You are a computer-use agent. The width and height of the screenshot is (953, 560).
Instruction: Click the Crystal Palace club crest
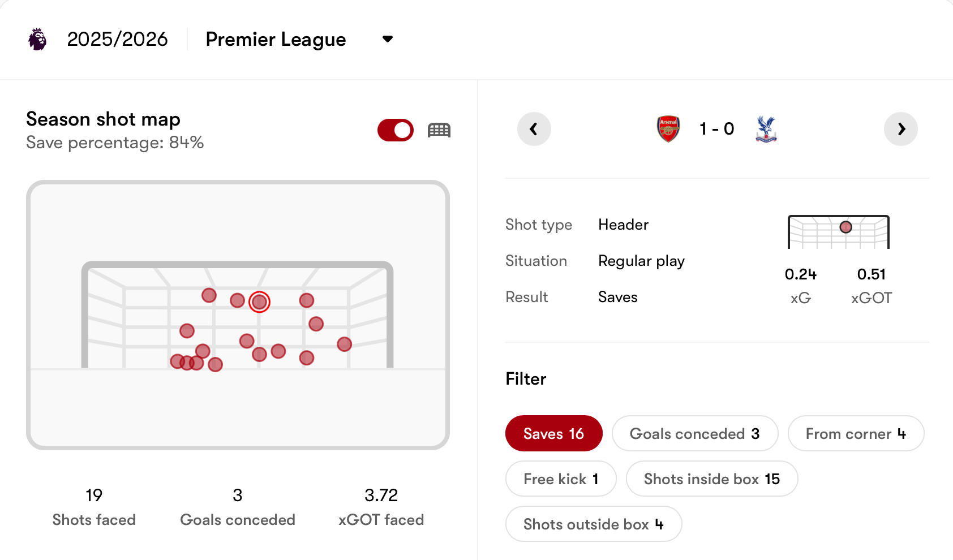(x=766, y=129)
